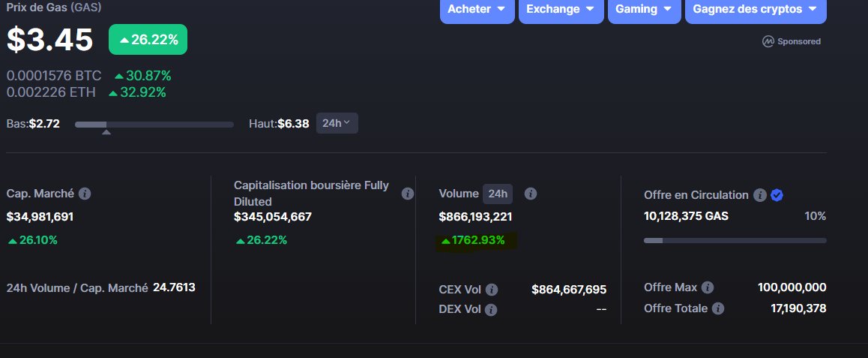The image size is (868, 358).
Task: Show info for CEX Vol
Action: [492, 290]
